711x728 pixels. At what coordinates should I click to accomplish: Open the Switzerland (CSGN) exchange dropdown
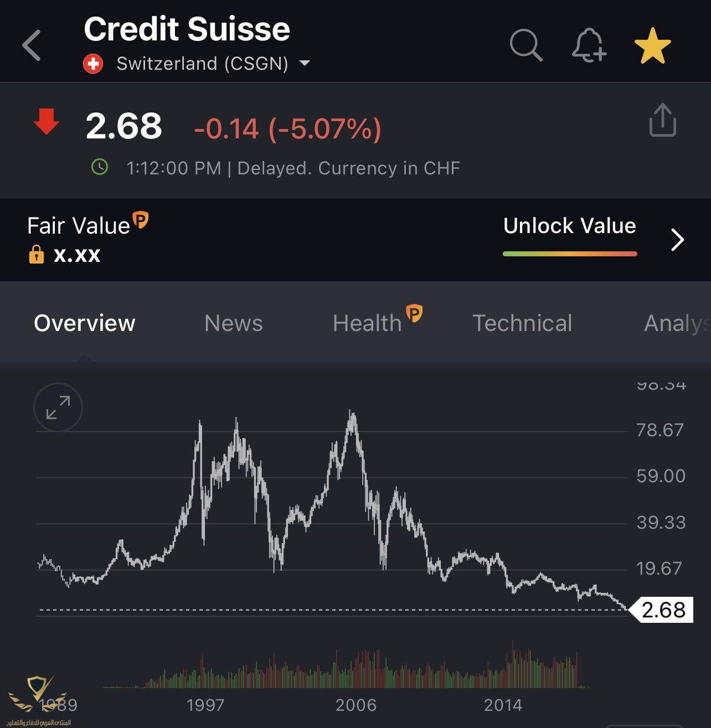213,64
